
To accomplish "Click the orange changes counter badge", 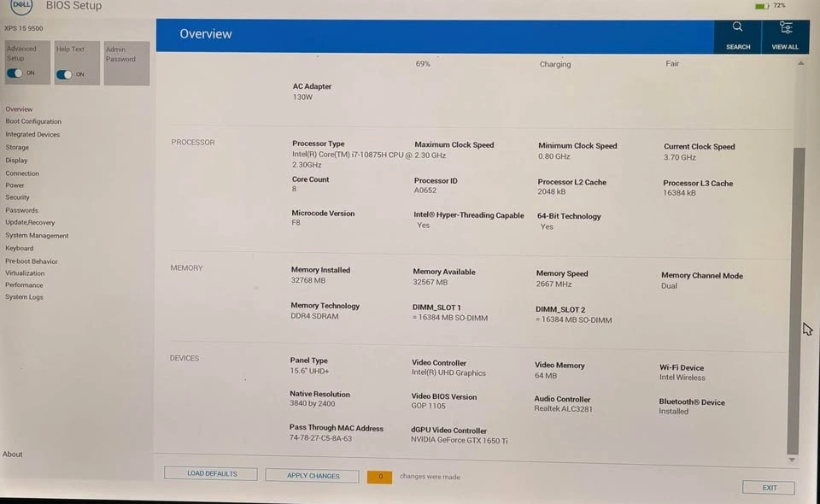I will tap(379, 477).
